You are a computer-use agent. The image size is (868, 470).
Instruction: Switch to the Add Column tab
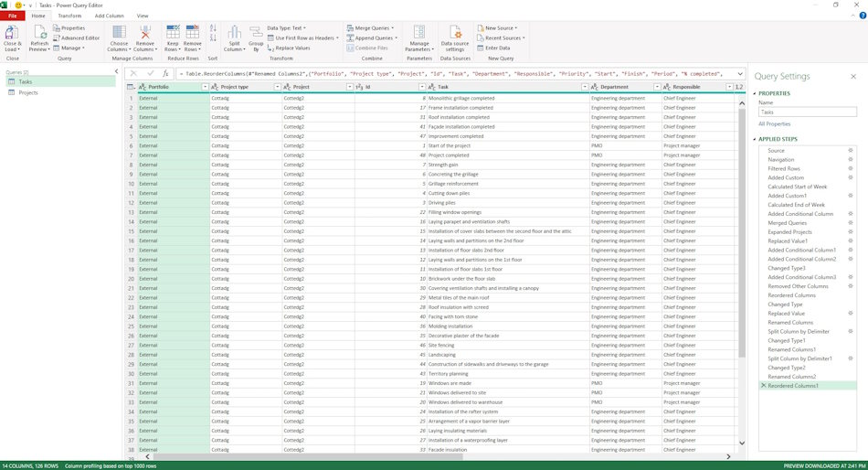tap(109, 16)
